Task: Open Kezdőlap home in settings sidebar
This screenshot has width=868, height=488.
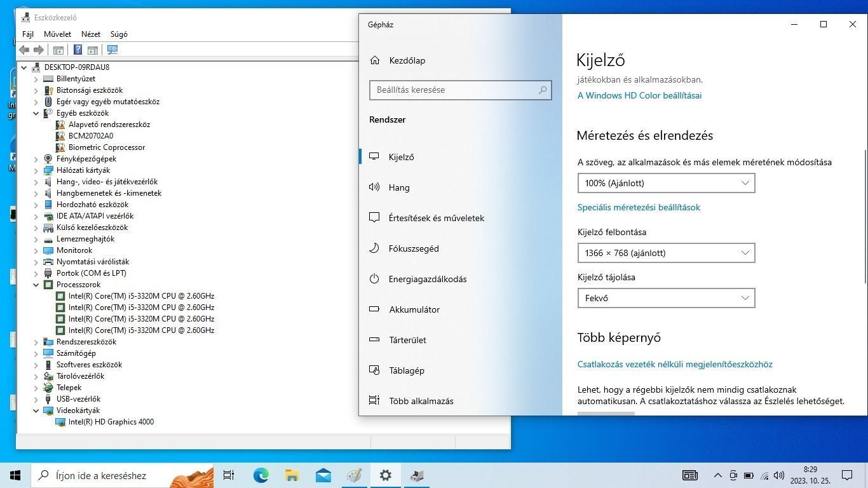Action: 407,60
